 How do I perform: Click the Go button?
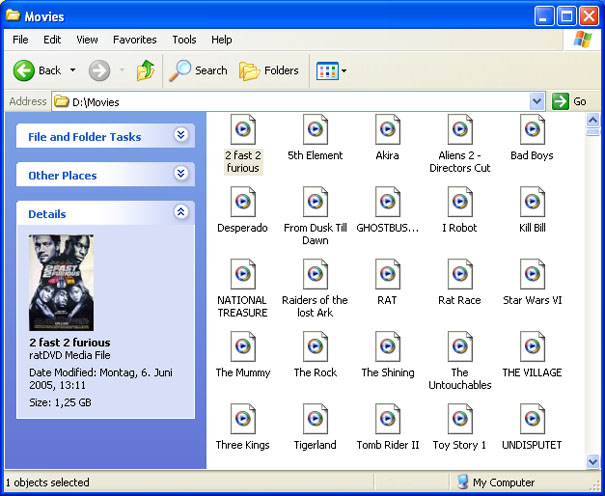[x=570, y=101]
